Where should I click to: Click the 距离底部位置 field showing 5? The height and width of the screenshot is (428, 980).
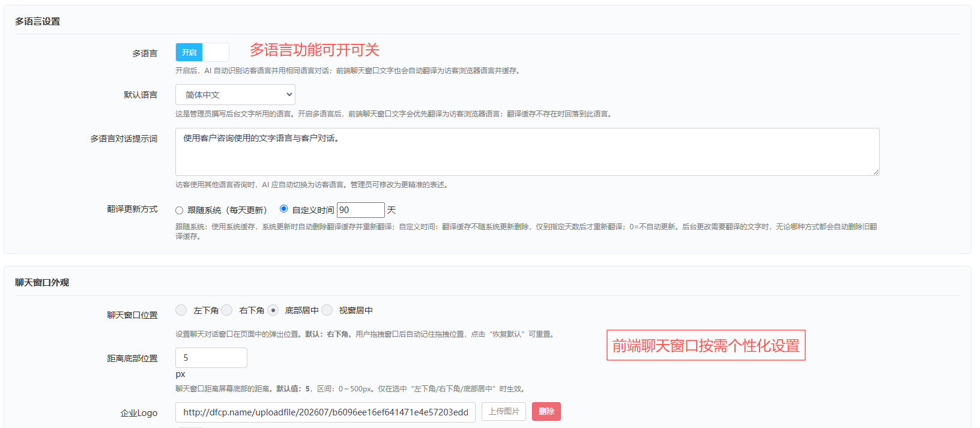pyautogui.click(x=211, y=358)
